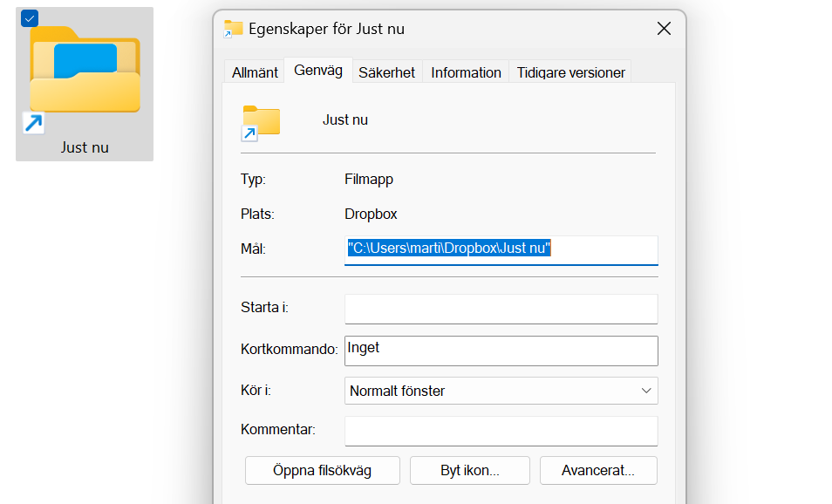The image size is (832, 504).
Task: Click the folder shortcut icon inside Genväg tab
Action: [261, 122]
